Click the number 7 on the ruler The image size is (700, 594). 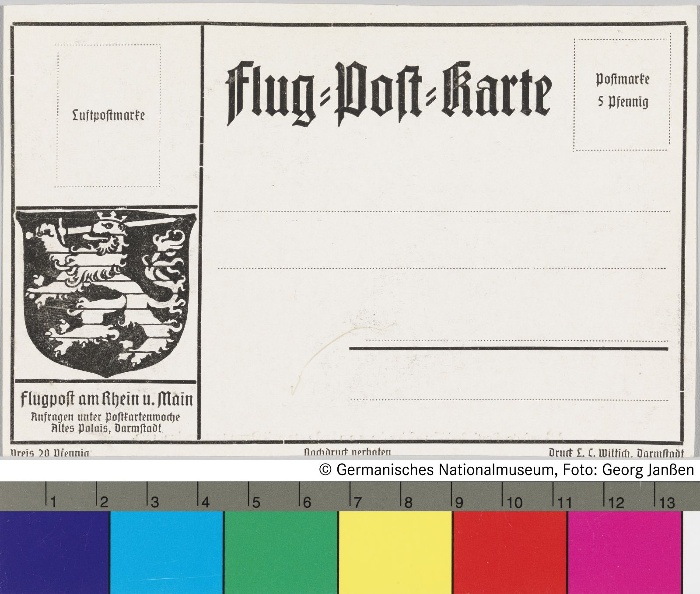[x=357, y=503]
